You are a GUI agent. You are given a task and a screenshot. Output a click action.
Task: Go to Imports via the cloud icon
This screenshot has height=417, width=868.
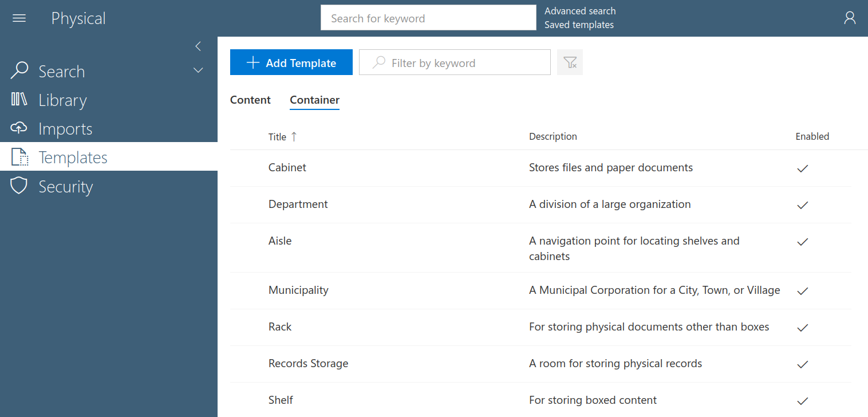coord(19,128)
